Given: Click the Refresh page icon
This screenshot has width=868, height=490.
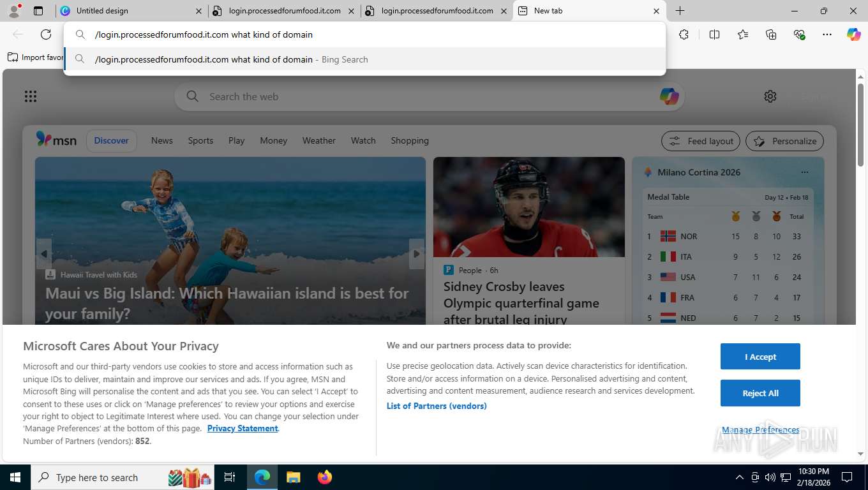Looking at the screenshot, I should [x=46, y=34].
